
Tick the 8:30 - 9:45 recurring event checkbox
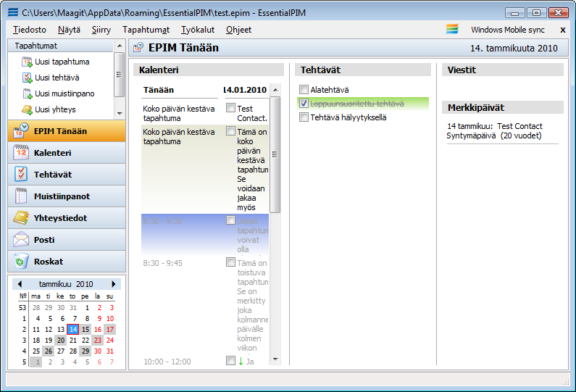pos(230,262)
